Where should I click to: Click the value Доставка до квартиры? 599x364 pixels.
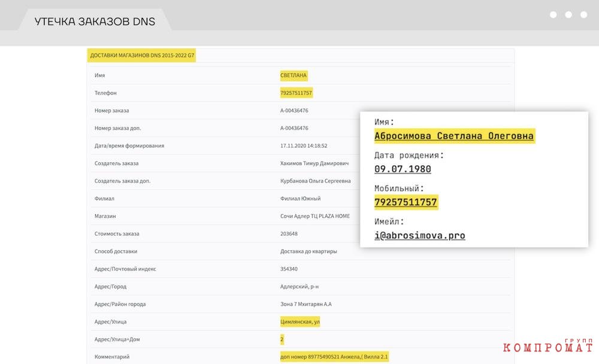pos(308,251)
